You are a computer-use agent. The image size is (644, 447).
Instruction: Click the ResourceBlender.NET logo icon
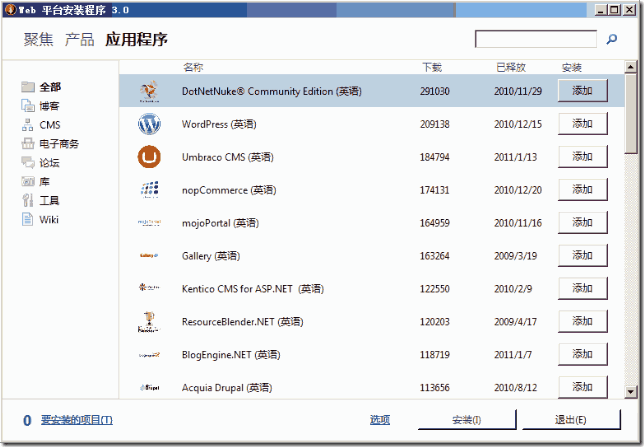[x=149, y=322]
